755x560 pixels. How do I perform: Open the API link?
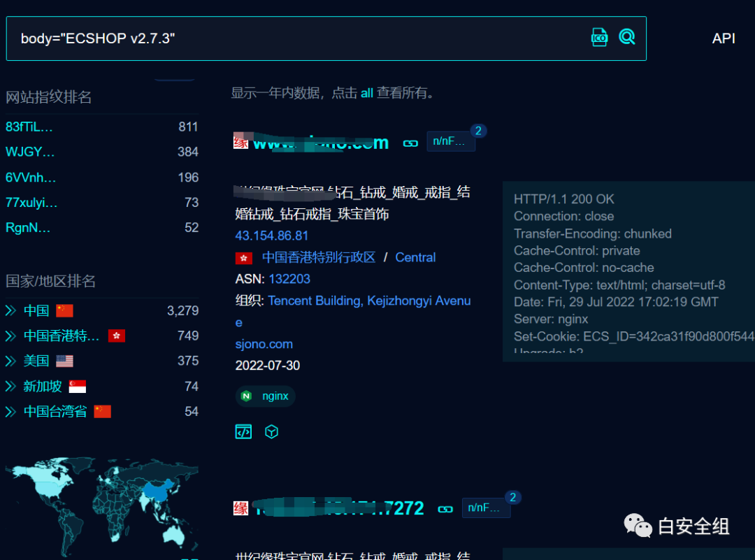724,38
